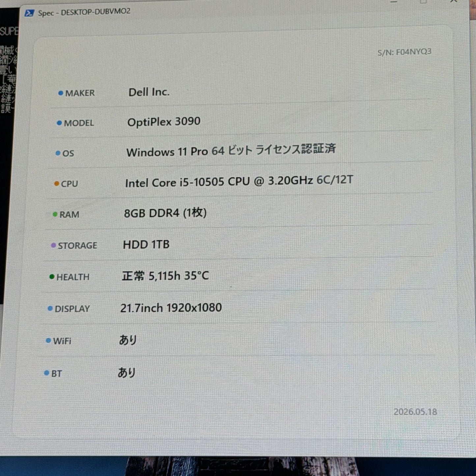Image resolution: width=476 pixels, height=476 pixels.
Task: Click the dark green dot beside HEALTH
Action: coord(52,277)
